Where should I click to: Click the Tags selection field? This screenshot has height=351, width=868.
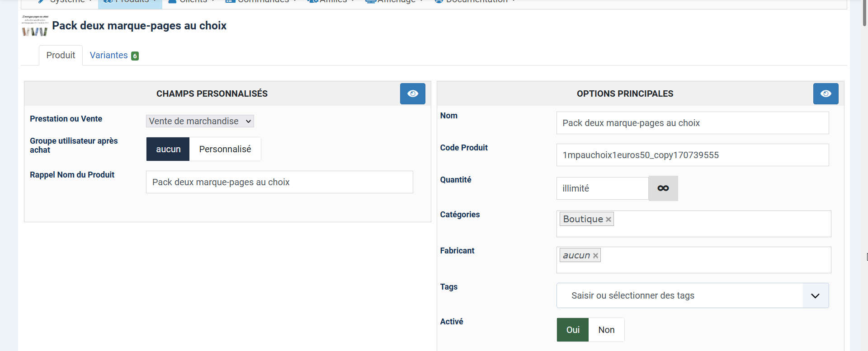(678, 296)
